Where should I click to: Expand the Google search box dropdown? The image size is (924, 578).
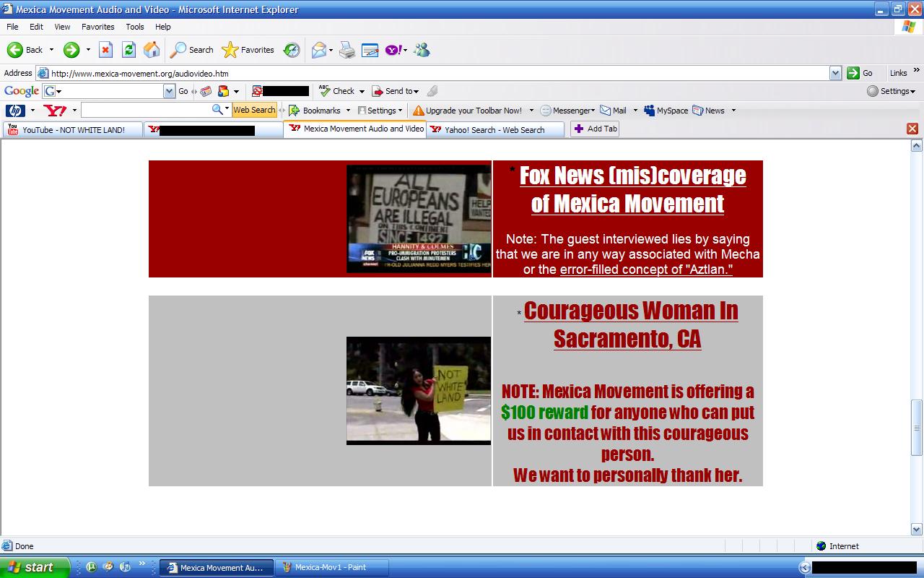tap(169, 91)
